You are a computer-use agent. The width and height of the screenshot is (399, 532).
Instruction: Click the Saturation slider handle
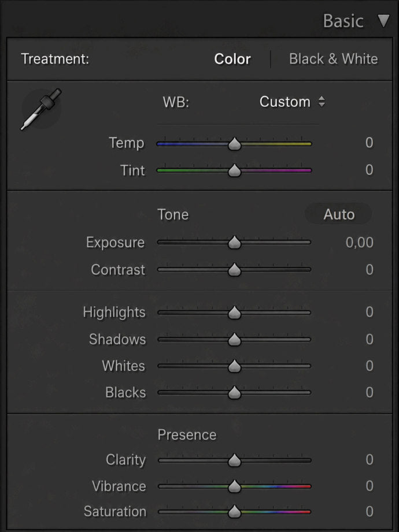click(x=234, y=512)
